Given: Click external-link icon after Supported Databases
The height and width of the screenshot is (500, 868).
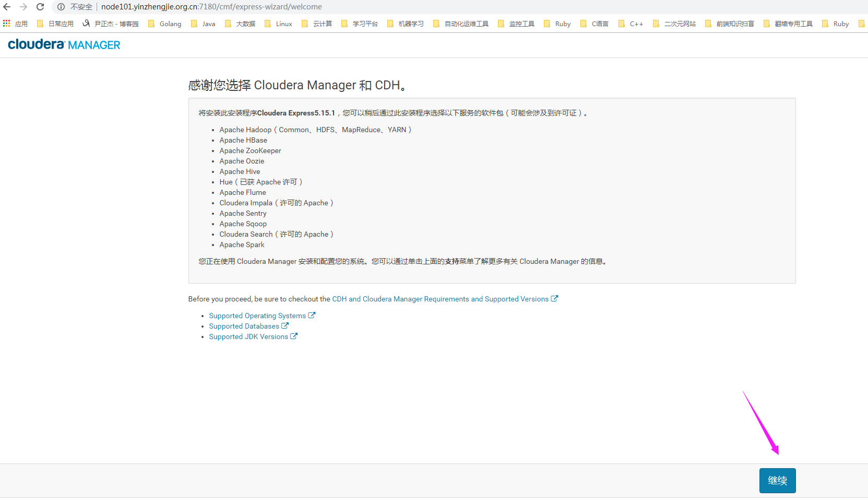Looking at the screenshot, I should tap(285, 325).
